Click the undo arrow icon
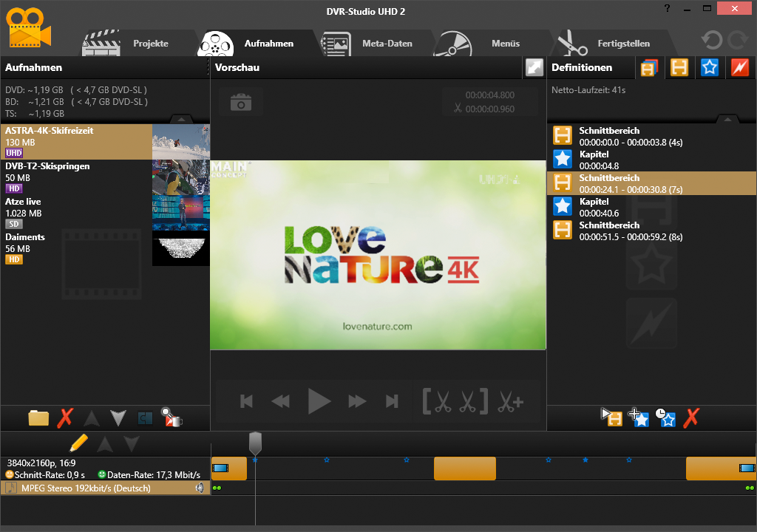Image resolution: width=757 pixels, height=532 pixels. 712,41
